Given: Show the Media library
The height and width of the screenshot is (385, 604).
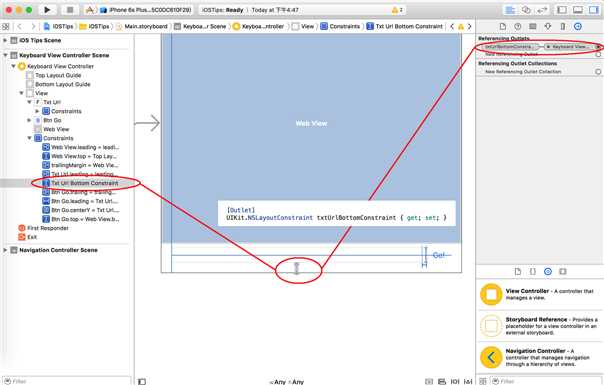Looking at the screenshot, I should point(563,271).
